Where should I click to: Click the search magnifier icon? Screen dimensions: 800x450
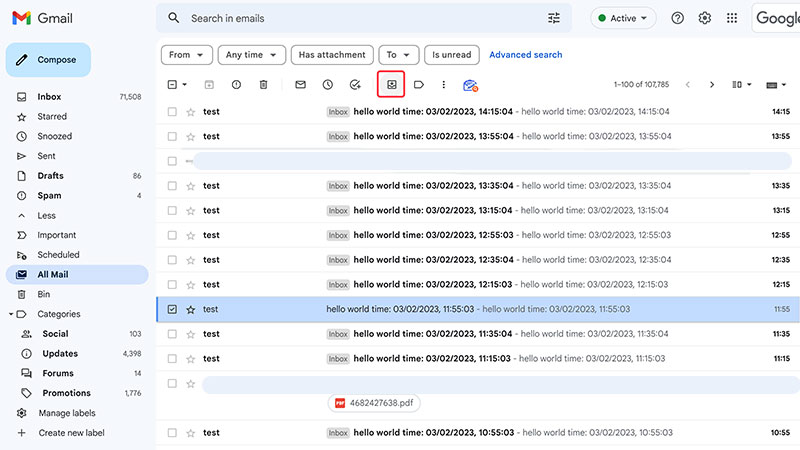[x=173, y=18]
